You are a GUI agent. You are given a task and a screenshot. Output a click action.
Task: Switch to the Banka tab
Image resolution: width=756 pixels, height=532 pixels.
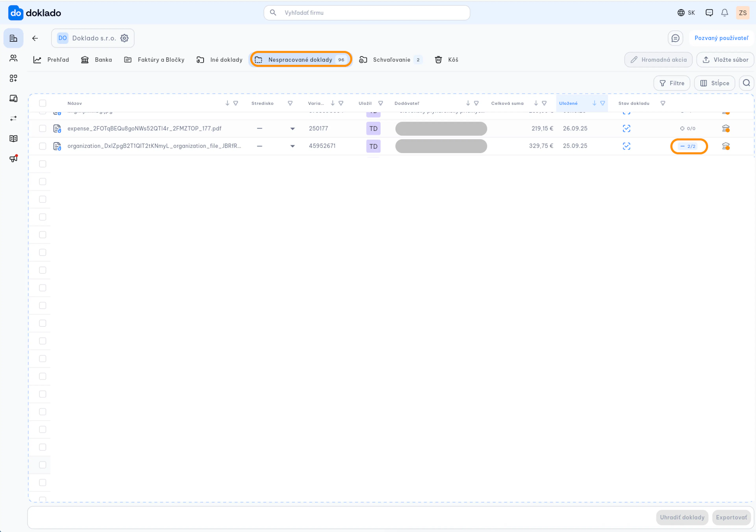pos(96,60)
